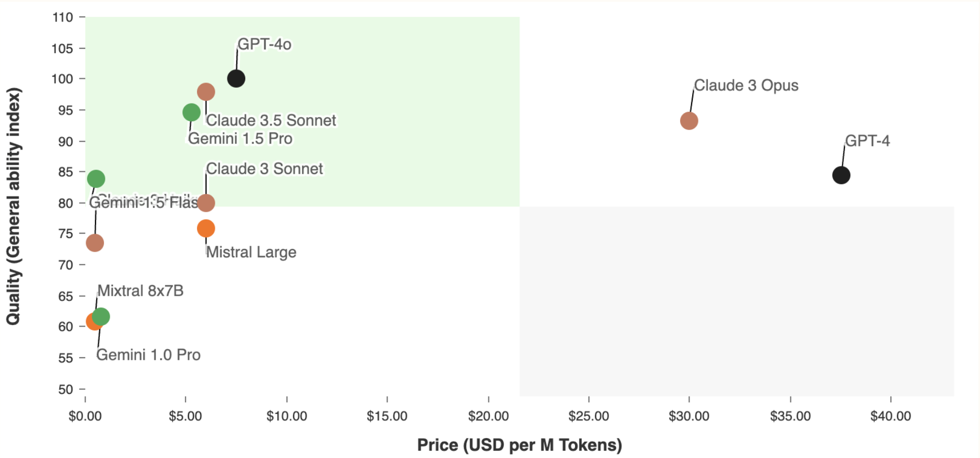The width and height of the screenshot is (980, 458).
Task: Select the Claude 3.5 Sonnet dot
Action: [206, 92]
